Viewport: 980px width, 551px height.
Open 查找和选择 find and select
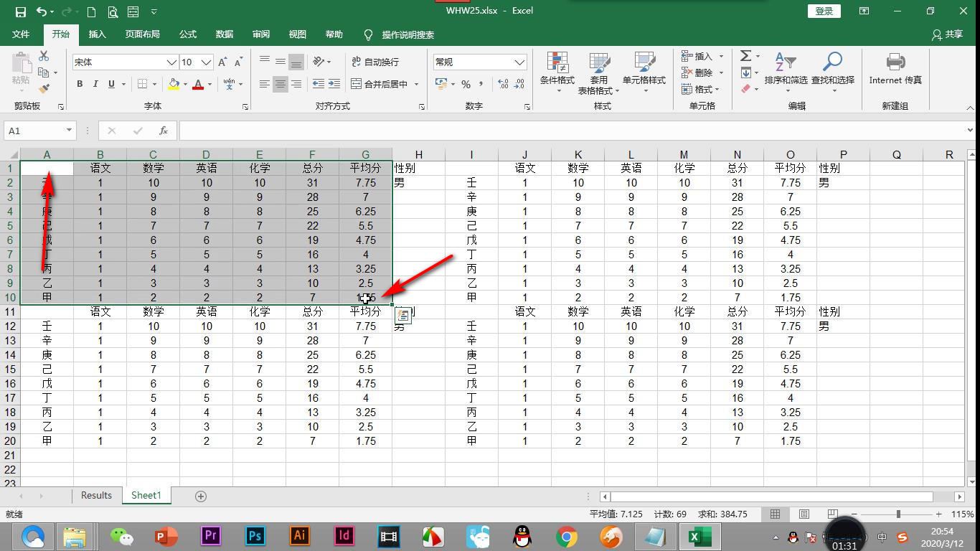[833, 73]
